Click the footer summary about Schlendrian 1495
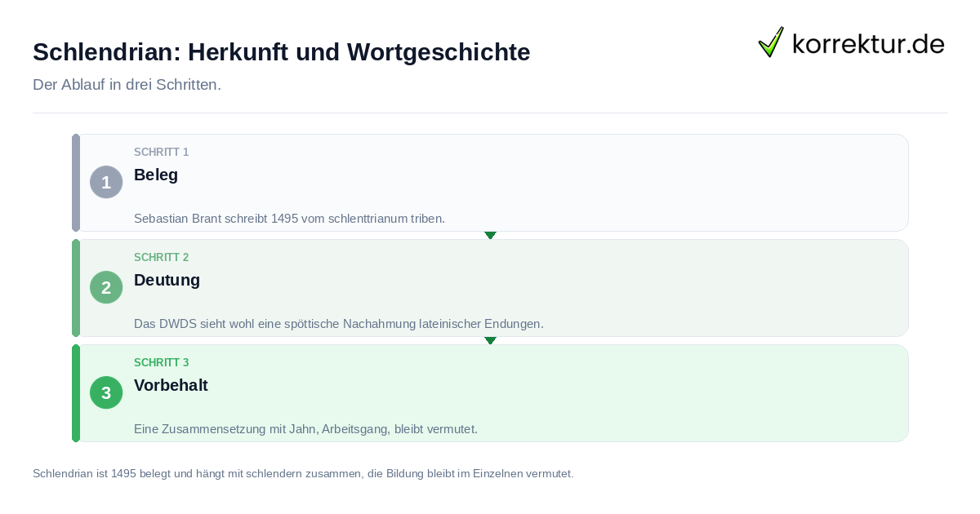 tap(303, 473)
